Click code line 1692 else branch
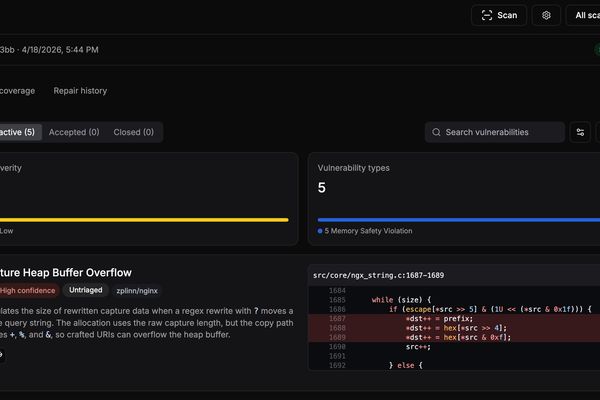The image size is (600, 400). [x=454, y=366]
